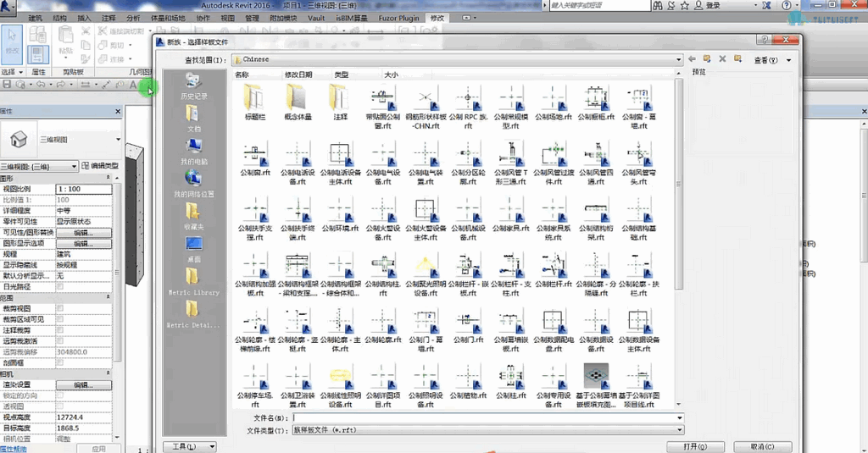Click into the 文件名 file name field

(x=487, y=418)
